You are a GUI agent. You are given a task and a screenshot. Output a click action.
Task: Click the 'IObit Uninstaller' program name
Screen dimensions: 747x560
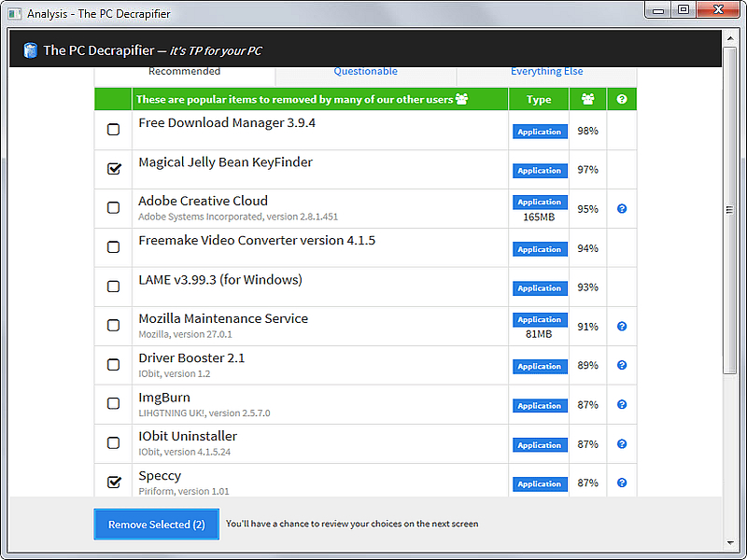188,436
